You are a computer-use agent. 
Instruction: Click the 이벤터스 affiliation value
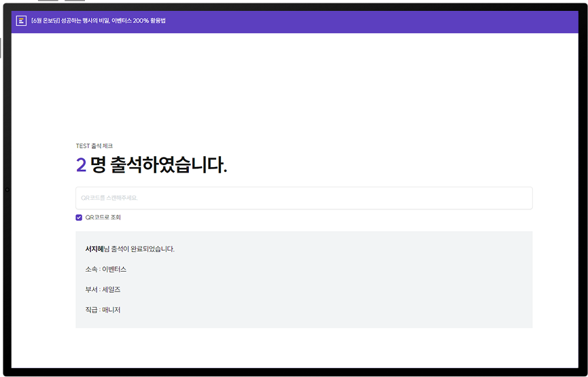[x=114, y=270]
